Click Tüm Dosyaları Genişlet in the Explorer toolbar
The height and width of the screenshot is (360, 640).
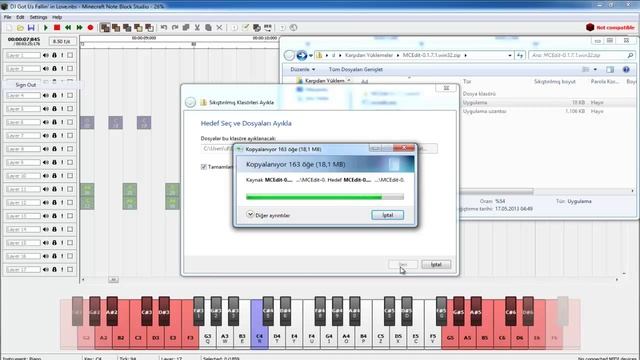coord(356,70)
